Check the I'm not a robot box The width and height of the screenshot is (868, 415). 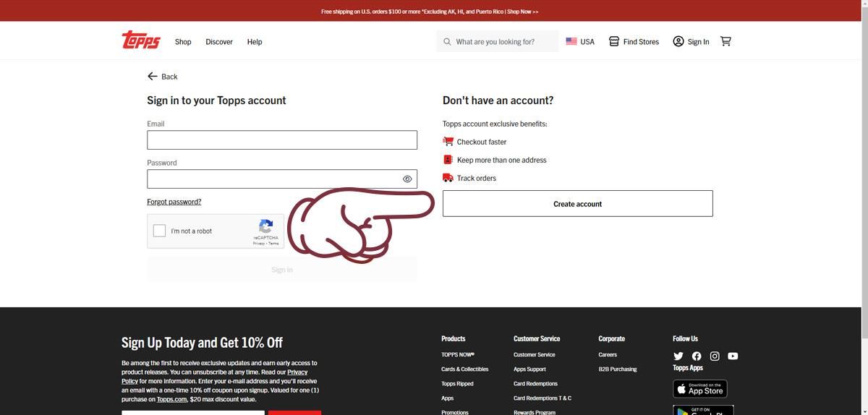(x=159, y=231)
